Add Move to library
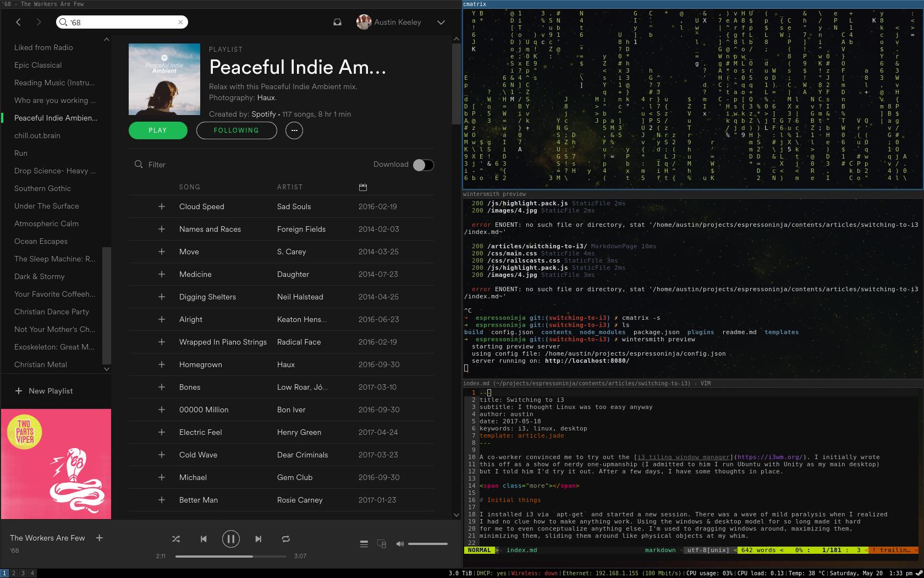 [162, 252]
